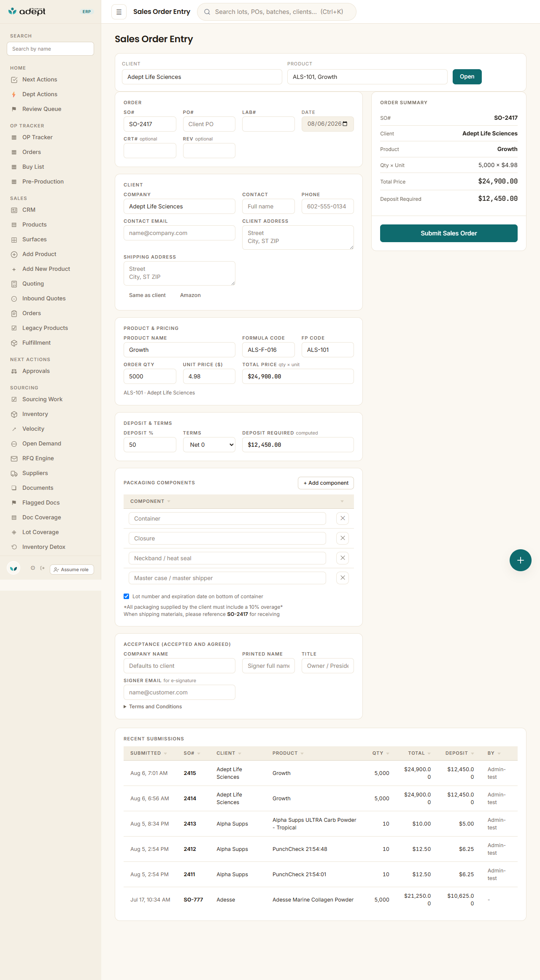This screenshot has width=540, height=980.
Task: Open the date picker calendar icon
Action: [x=345, y=124]
